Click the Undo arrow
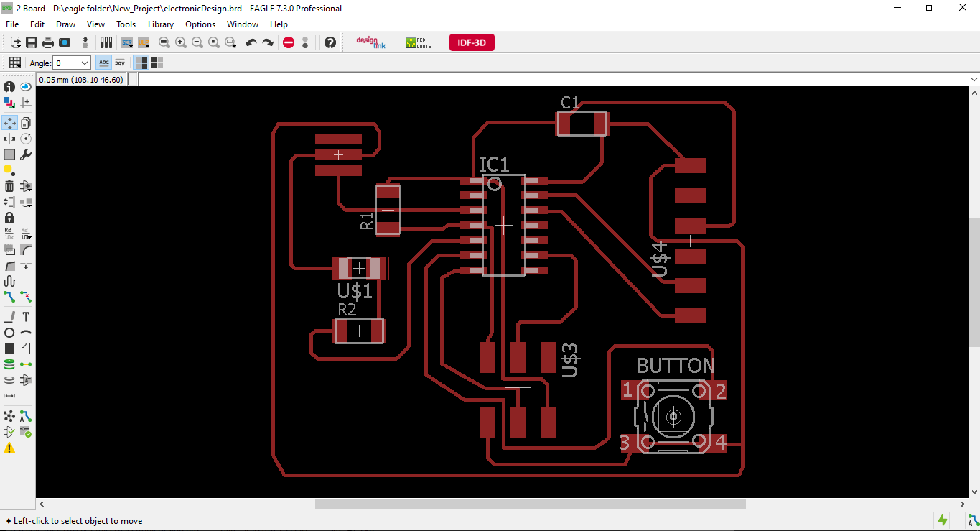Screen dimensions: 980x531 pos(251,42)
